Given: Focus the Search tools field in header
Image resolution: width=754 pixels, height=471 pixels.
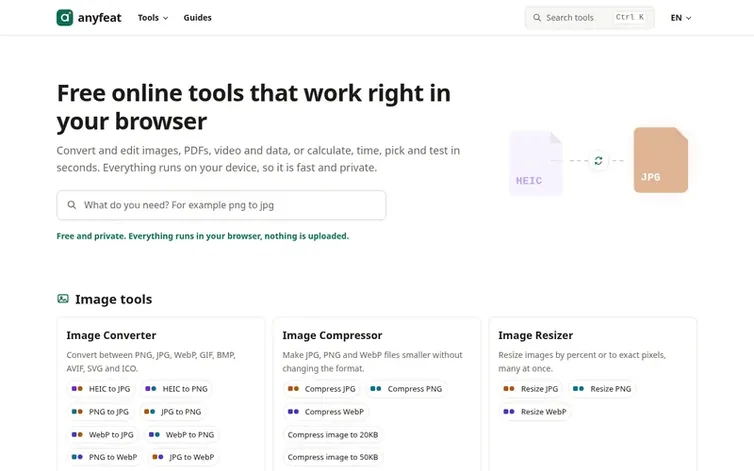Looking at the screenshot, I should 589,18.
